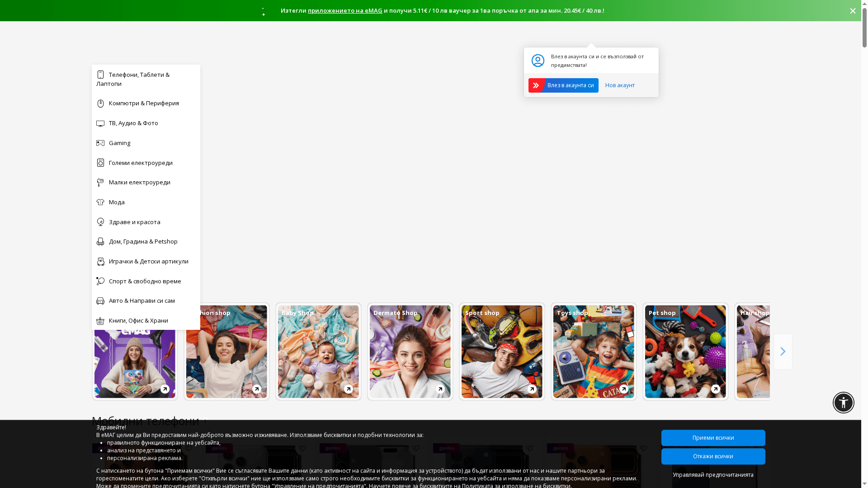
Task: Click the arrow icon on Baby Shop card
Action: [x=349, y=389]
